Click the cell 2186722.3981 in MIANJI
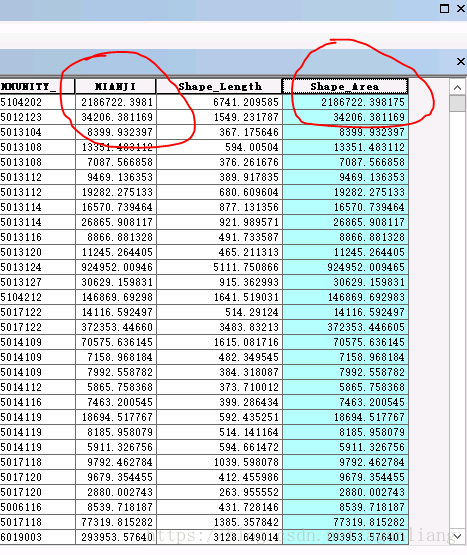The image size is (467, 555). (x=115, y=102)
